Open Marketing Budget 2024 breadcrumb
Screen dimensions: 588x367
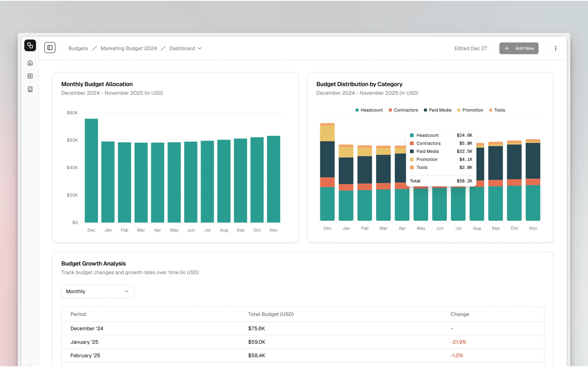[x=129, y=48]
